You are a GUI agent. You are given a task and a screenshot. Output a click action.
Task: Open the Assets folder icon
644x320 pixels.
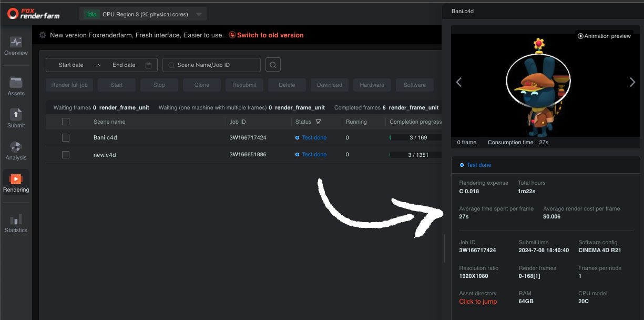pyautogui.click(x=16, y=83)
